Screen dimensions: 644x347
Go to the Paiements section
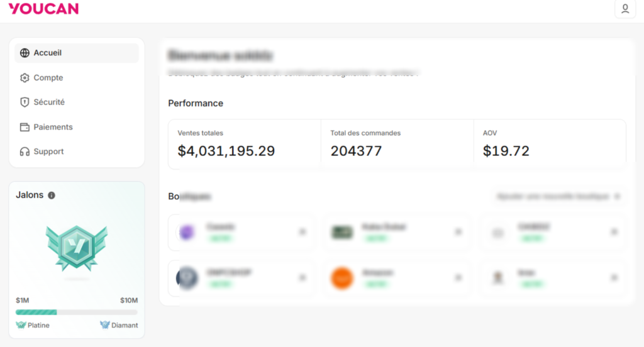coord(53,127)
